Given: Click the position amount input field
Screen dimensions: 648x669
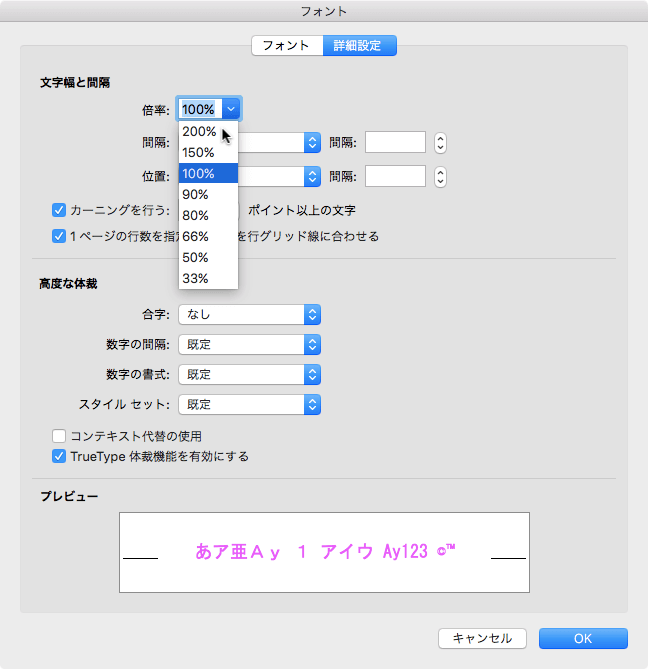Looking at the screenshot, I should [395, 176].
